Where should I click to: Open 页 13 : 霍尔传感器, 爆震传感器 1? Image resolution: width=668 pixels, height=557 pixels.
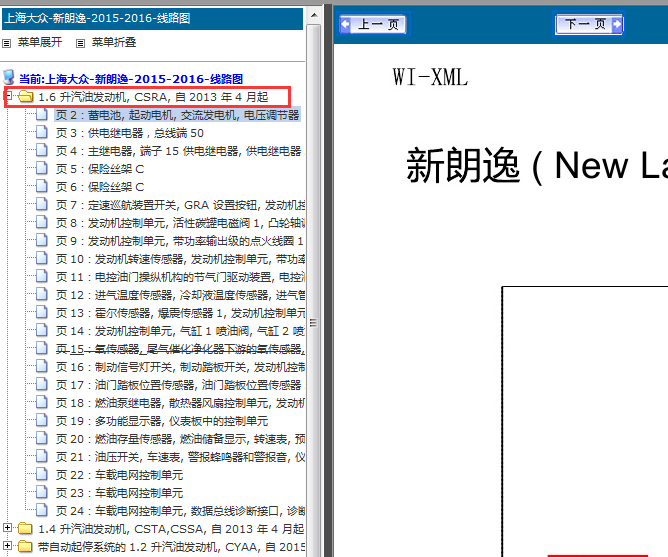pos(179,313)
